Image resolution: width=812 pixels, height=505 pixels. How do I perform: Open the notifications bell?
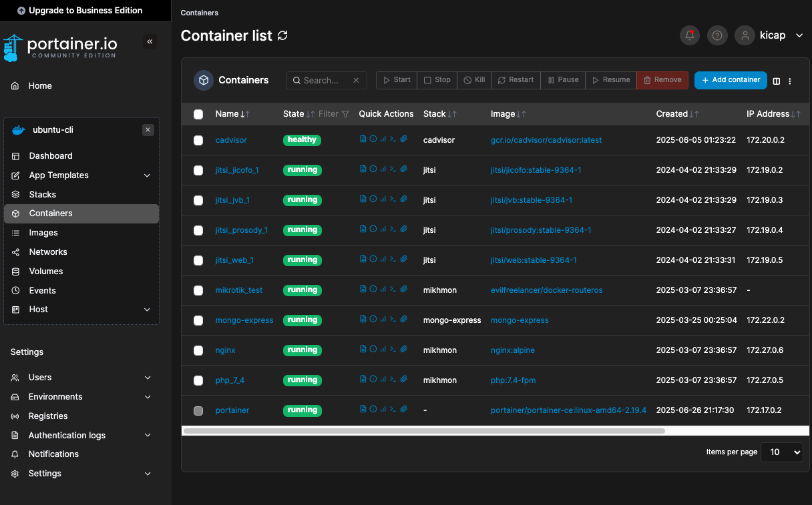(x=690, y=35)
